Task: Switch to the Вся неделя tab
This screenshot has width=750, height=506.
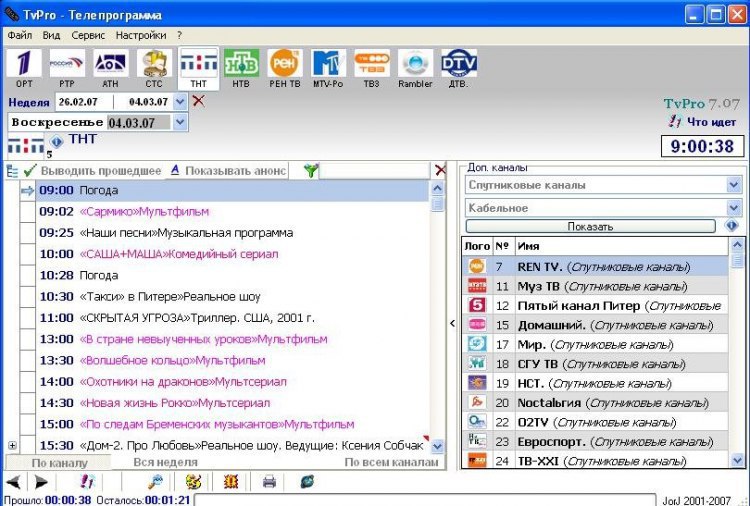Action: coord(165,462)
